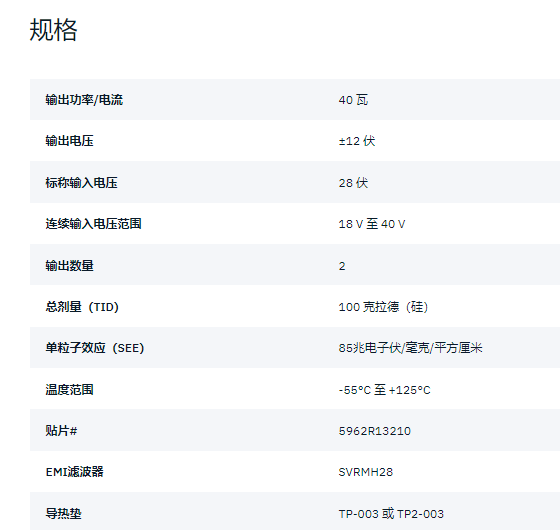Viewport: 560px width, 530px height.
Task: Click the 5962R13210 part number
Action: click(375, 431)
